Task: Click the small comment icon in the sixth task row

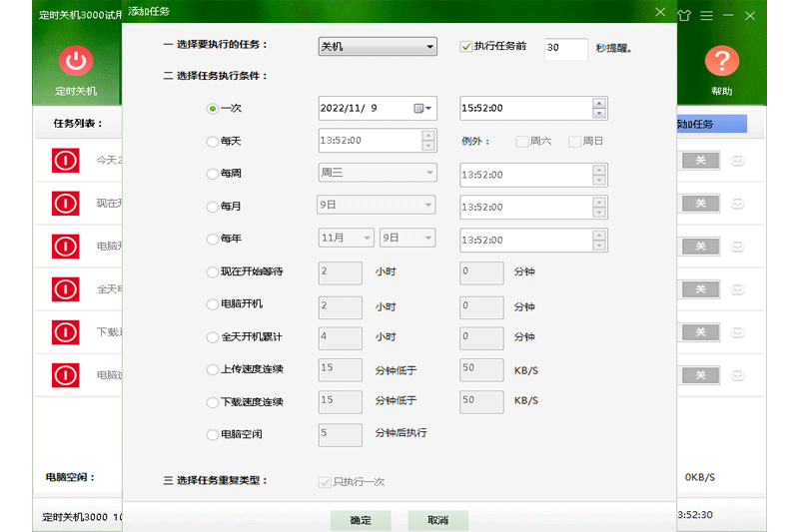Action: click(x=737, y=375)
